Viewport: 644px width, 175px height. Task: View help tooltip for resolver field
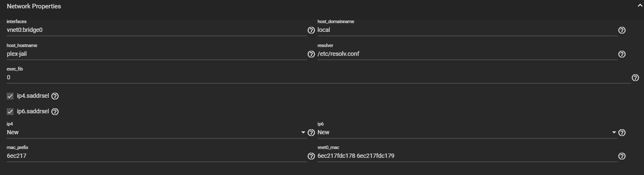pyautogui.click(x=622, y=54)
